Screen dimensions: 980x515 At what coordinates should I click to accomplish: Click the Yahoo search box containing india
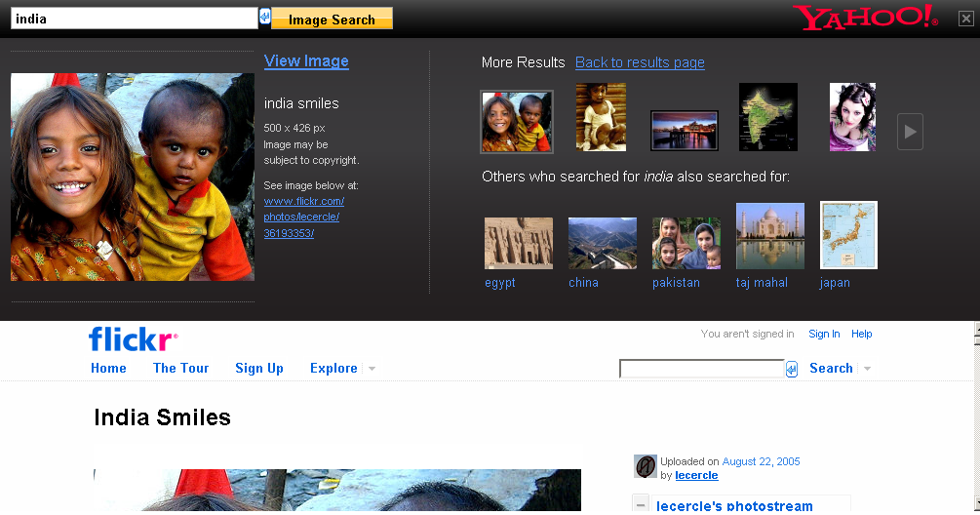tap(134, 19)
